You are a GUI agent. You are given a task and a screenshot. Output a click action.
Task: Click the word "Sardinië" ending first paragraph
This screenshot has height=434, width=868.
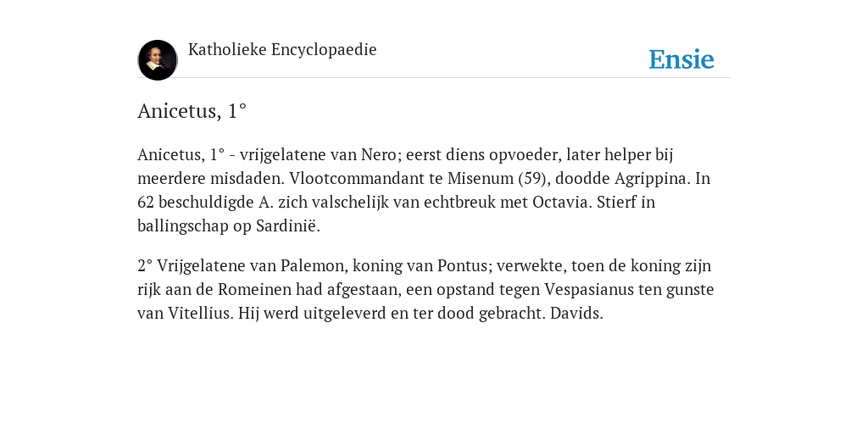pyautogui.click(x=288, y=225)
